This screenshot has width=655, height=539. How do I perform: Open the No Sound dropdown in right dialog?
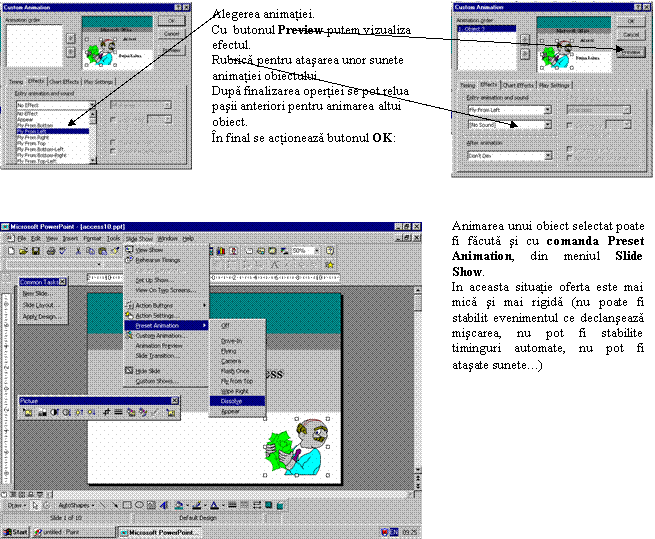pos(546,125)
